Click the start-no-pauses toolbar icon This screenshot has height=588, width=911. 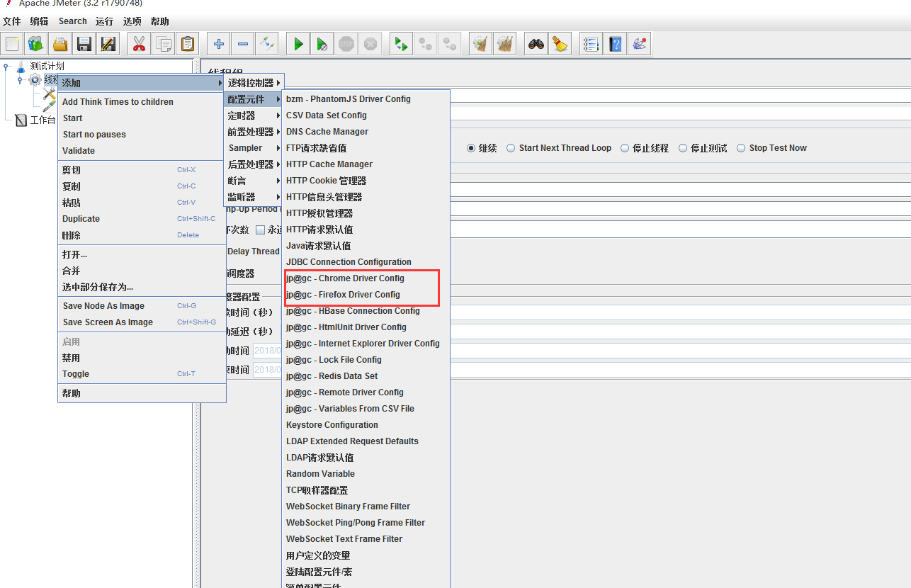[x=322, y=43]
